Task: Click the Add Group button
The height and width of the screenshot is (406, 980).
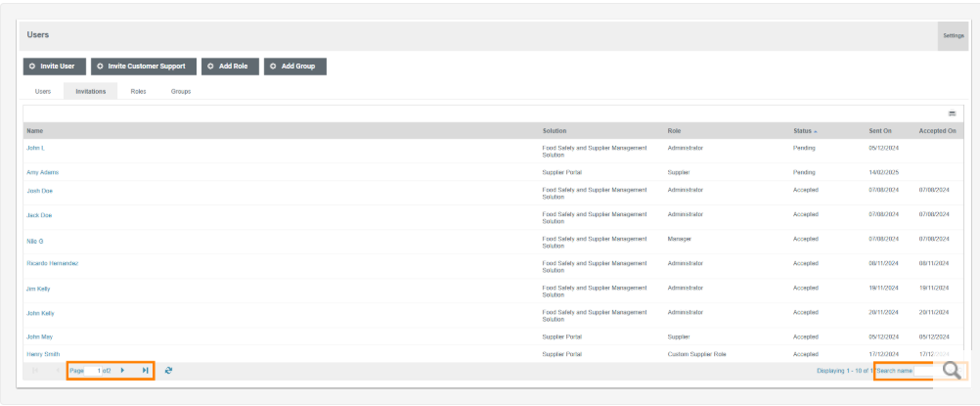Action: pyautogui.click(x=294, y=67)
